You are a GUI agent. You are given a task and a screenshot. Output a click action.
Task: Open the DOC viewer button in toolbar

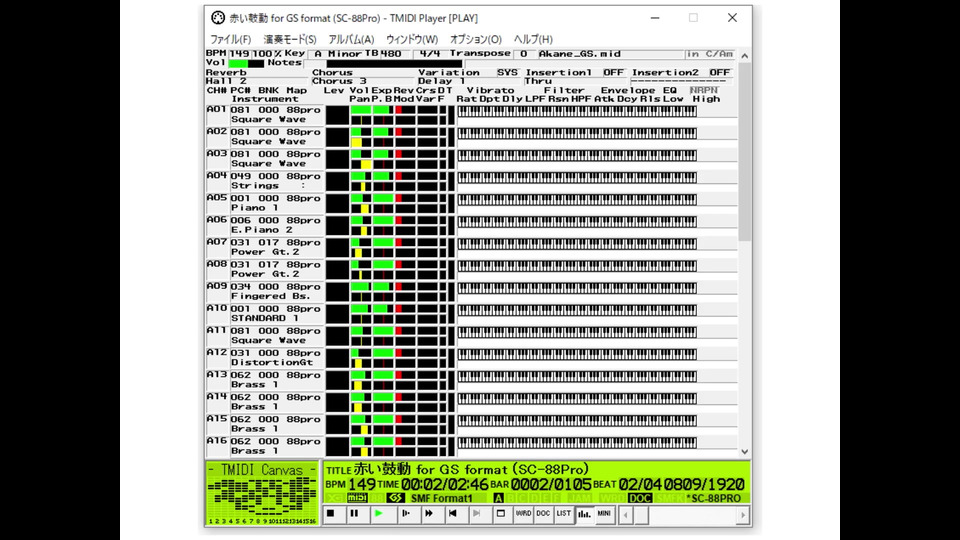click(543, 514)
